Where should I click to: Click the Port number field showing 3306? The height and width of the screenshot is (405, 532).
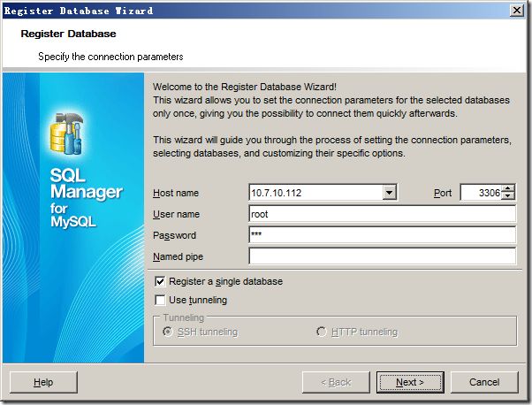pyautogui.click(x=481, y=193)
